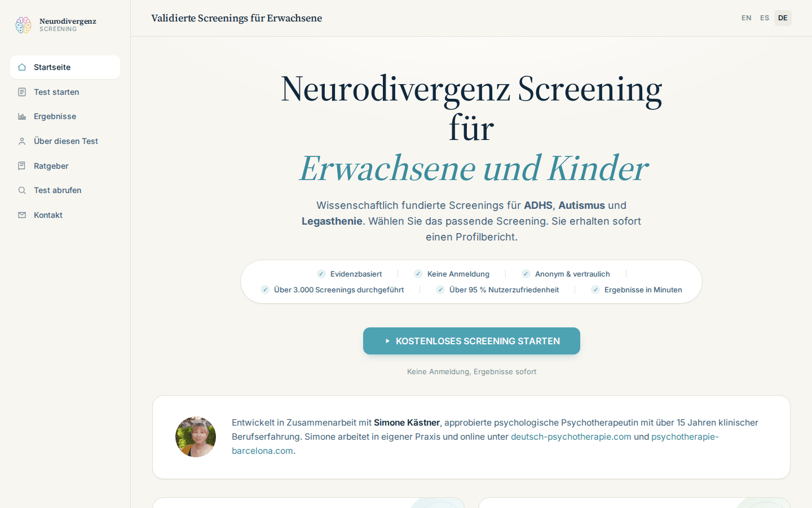The height and width of the screenshot is (508, 812).
Task: Click checkmark icon next to Evidenzbasiert
Action: tap(321, 274)
